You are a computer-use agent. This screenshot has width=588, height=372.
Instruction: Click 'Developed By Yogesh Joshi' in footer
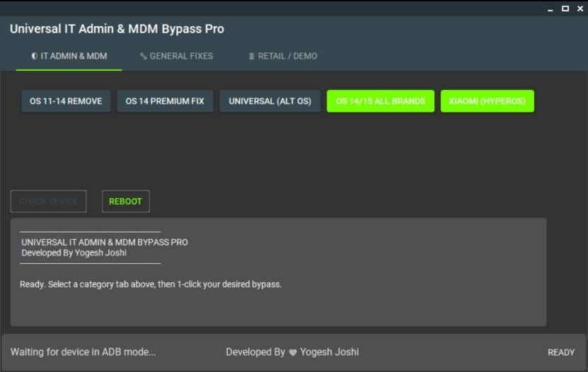pyautogui.click(x=292, y=352)
